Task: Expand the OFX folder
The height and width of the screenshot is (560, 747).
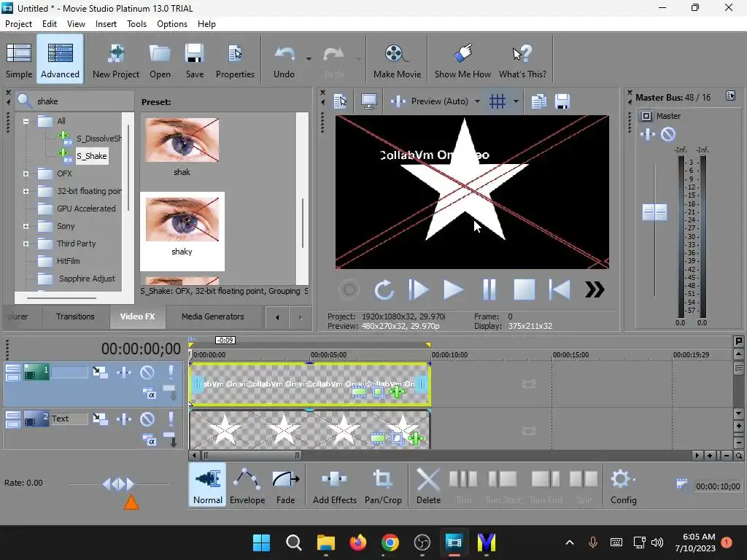Action: (x=26, y=174)
